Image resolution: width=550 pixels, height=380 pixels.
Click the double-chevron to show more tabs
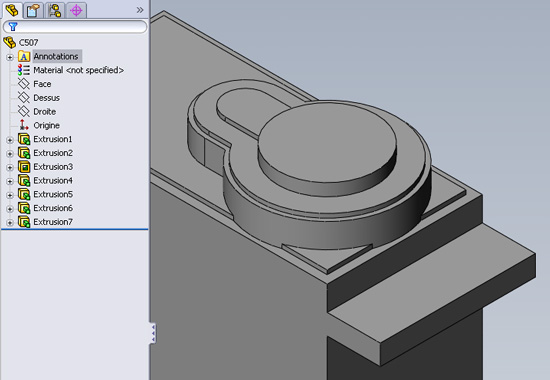tap(140, 10)
